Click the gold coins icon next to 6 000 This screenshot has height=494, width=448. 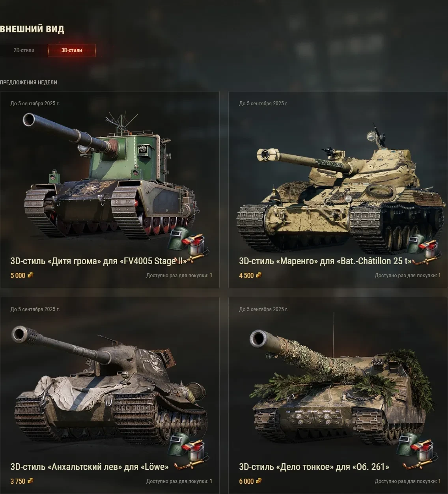pos(259,481)
